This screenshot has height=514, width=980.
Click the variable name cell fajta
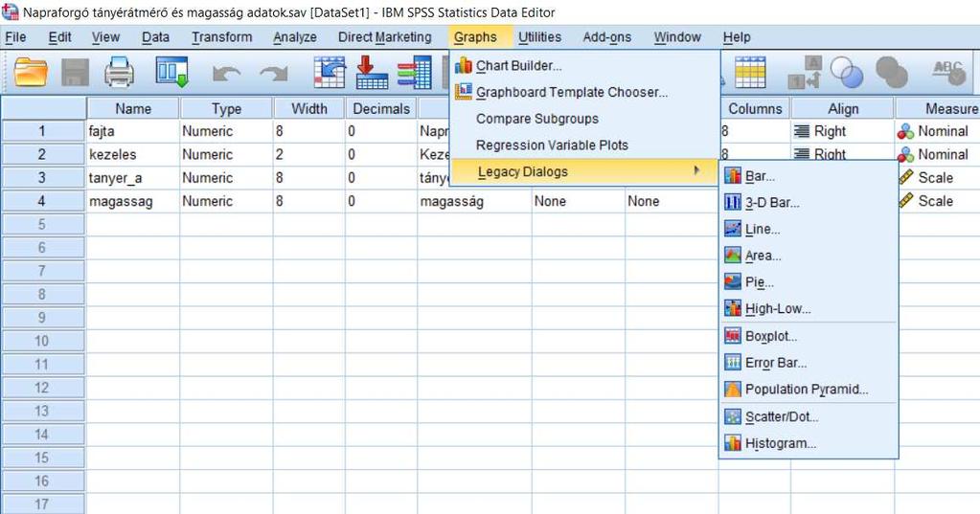(x=133, y=131)
